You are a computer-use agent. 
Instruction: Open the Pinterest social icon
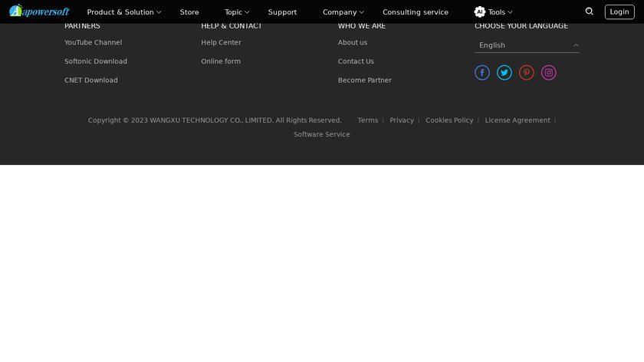tap(527, 73)
